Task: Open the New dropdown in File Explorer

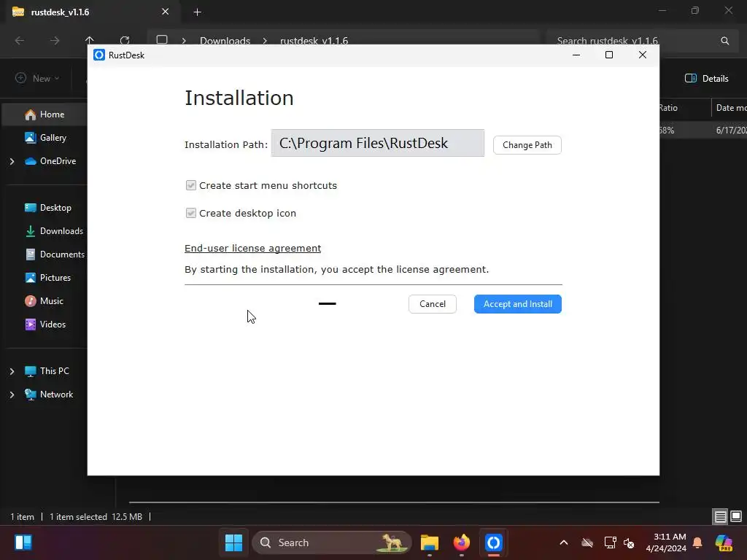Action: pos(37,78)
